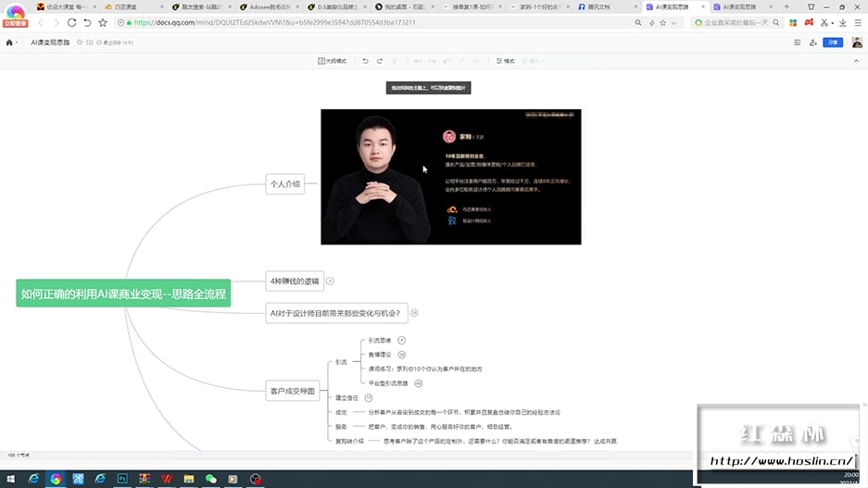Screen dimensions: 868x488
Task: Click the red gamepad extension icon
Action: 809,22
